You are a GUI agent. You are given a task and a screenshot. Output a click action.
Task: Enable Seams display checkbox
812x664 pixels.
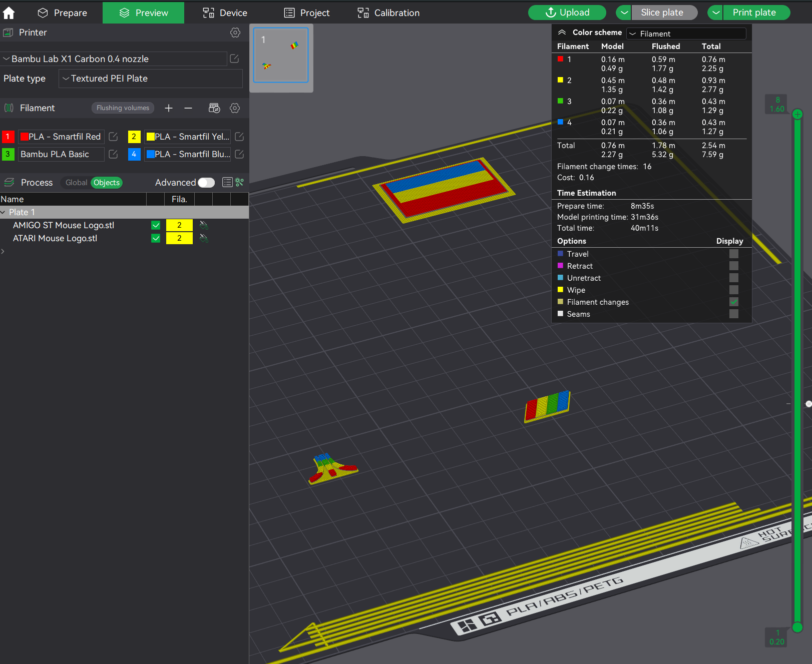tap(734, 314)
